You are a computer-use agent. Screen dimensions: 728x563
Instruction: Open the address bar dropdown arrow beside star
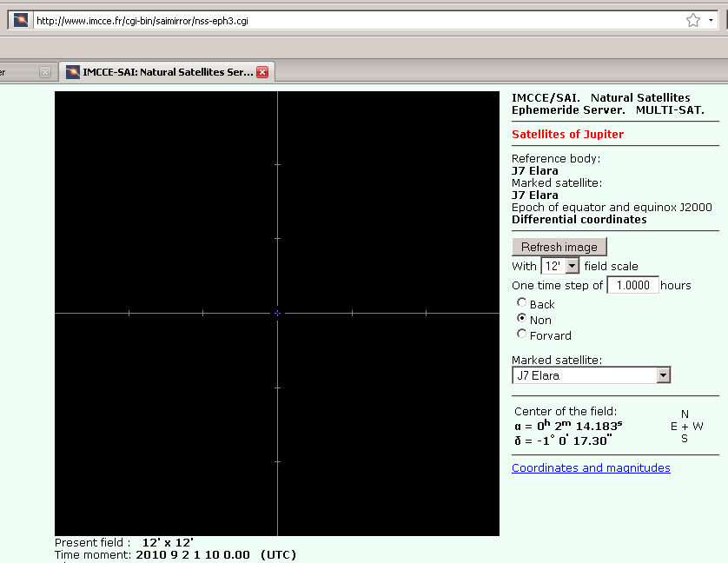[711, 20]
